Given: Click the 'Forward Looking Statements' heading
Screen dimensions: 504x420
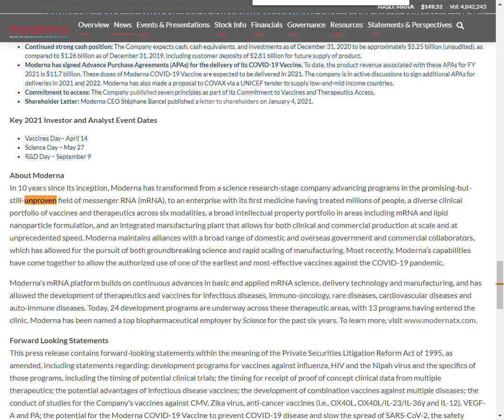Looking at the screenshot, I should [x=59, y=340].
